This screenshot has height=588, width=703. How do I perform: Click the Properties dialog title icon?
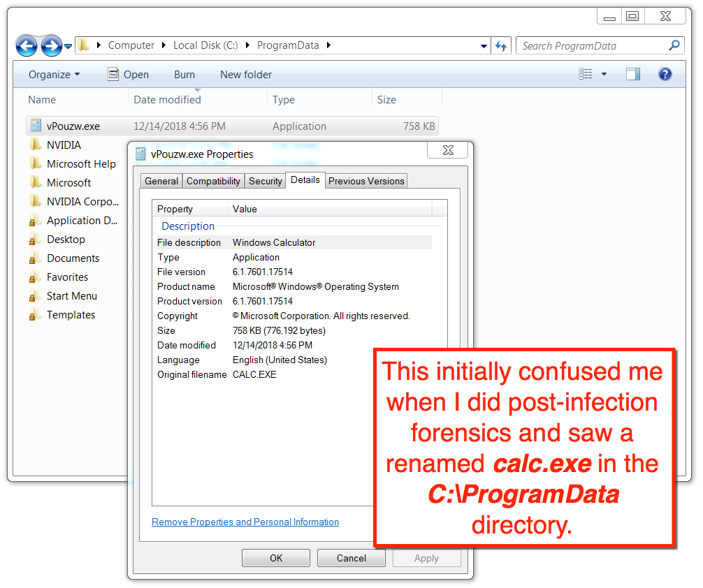tap(140, 154)
